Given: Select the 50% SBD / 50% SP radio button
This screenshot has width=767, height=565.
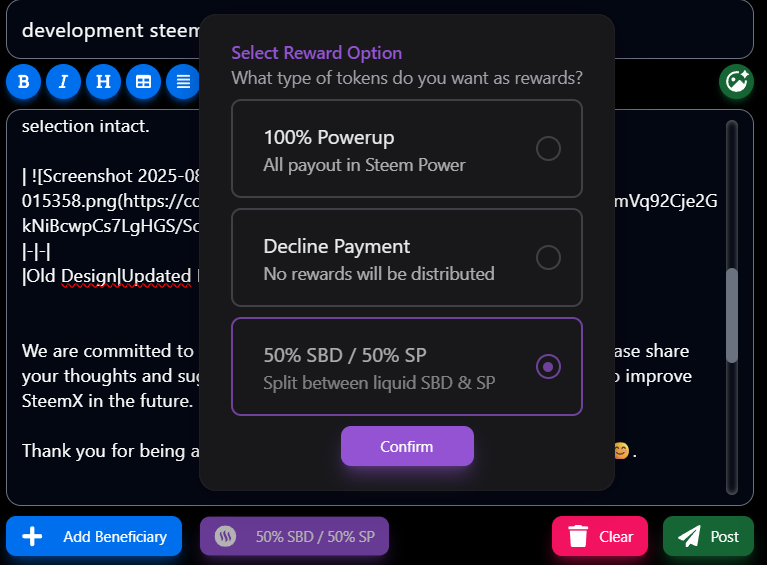Looking at the screenshot, I should 548,366.
